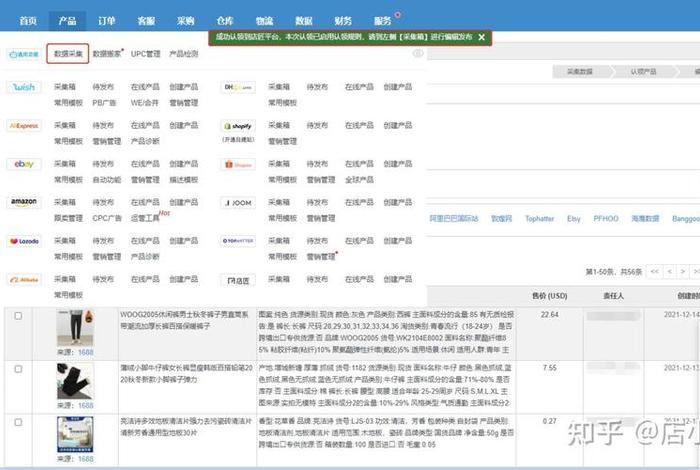This screenshot has width=700, height=470.
Task: Click the Wish platform logo
Action: pos(24,87)
